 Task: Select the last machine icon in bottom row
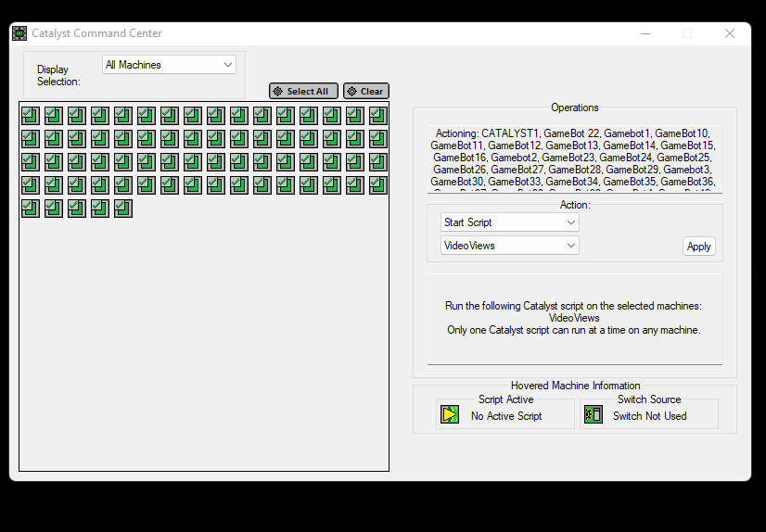122,208
